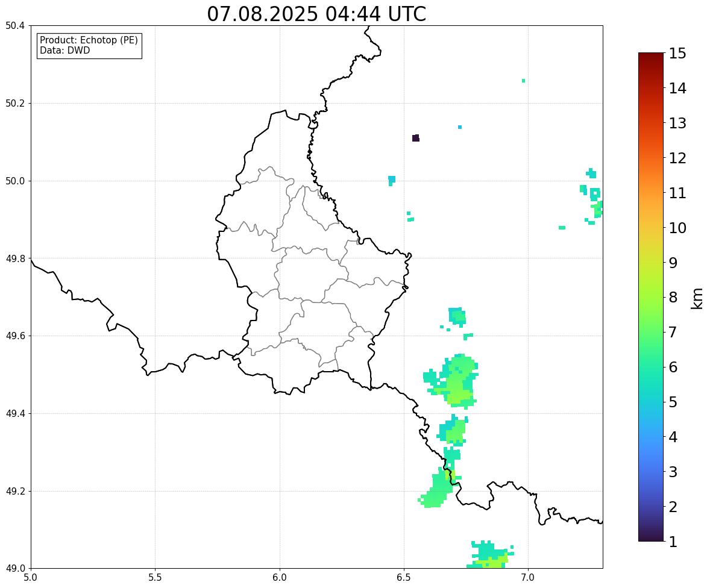Click the tiny echo pixel near 50.25N 7.0E
710x588 pixels.
[523, 81]
